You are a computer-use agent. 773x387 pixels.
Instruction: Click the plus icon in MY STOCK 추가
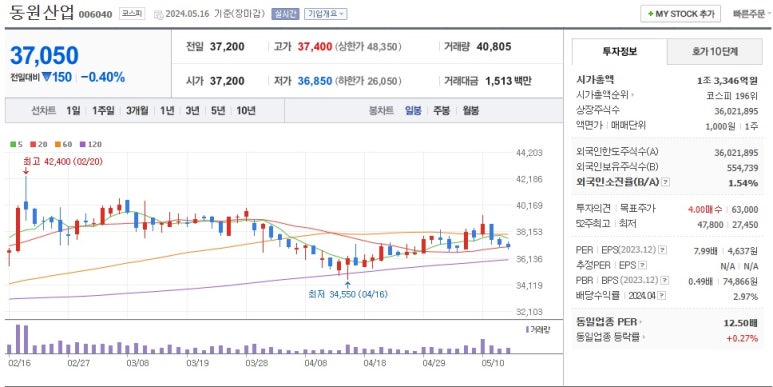pos(650,14)
